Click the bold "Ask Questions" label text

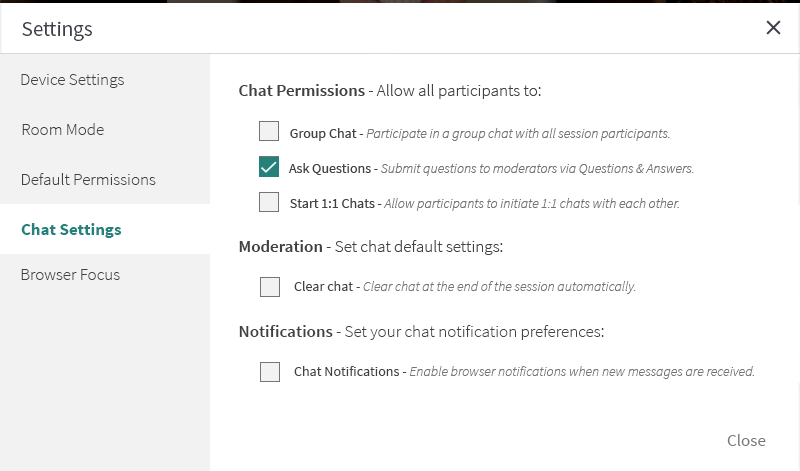pyautogui.click(x=330, y=168)
